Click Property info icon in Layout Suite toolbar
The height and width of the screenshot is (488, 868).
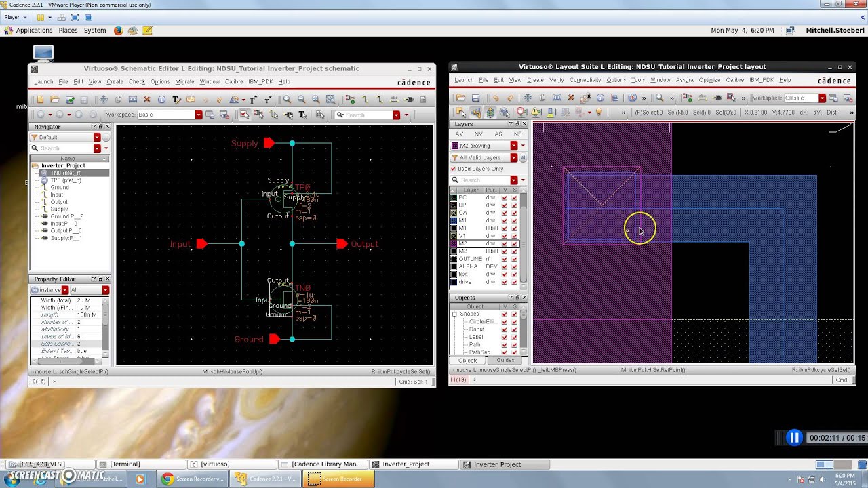click(x=600, y=98)
